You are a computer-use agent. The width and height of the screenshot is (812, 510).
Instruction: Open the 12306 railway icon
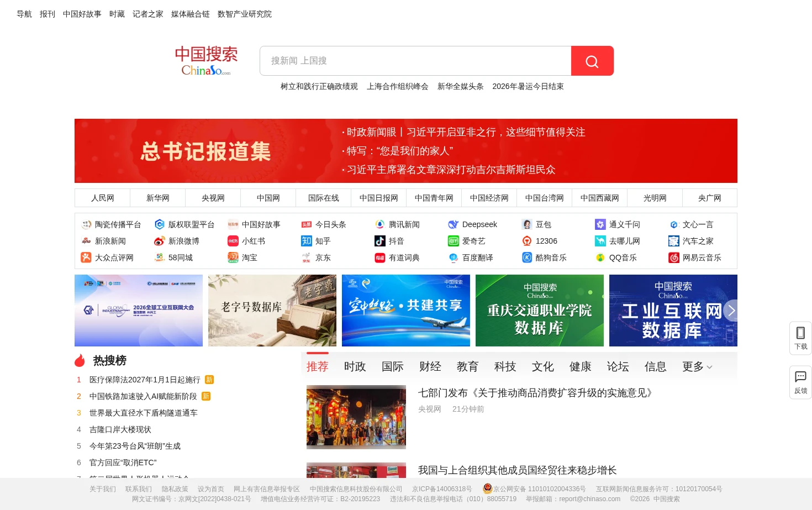[527, 241]
